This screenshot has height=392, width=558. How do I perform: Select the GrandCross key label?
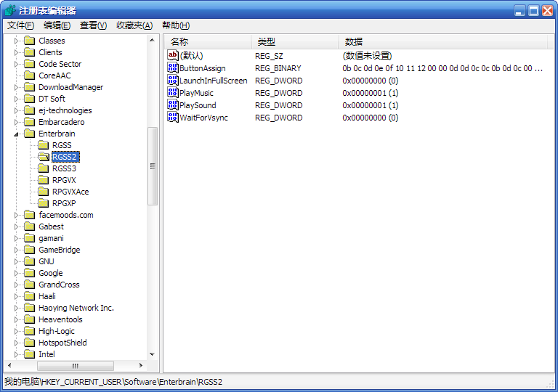point(59,285)
